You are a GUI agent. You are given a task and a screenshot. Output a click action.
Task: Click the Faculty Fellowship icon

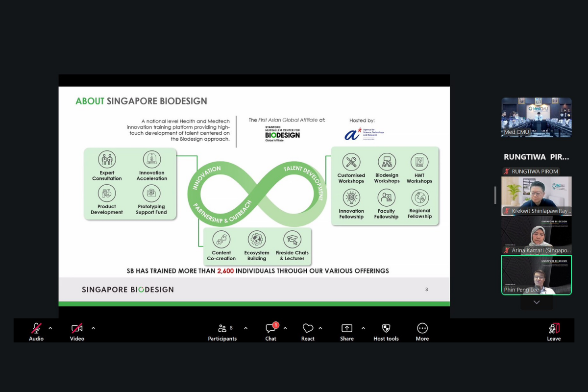(x=387, y=197)
